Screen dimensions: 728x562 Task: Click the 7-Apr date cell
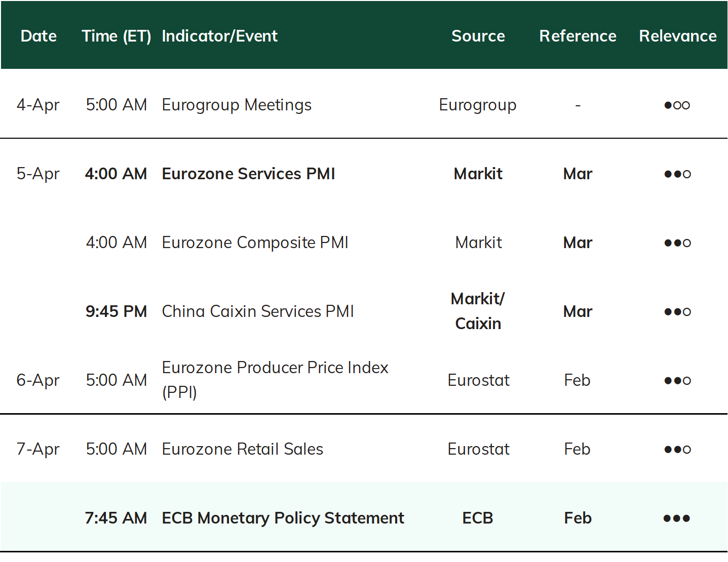tap(38, 450)
